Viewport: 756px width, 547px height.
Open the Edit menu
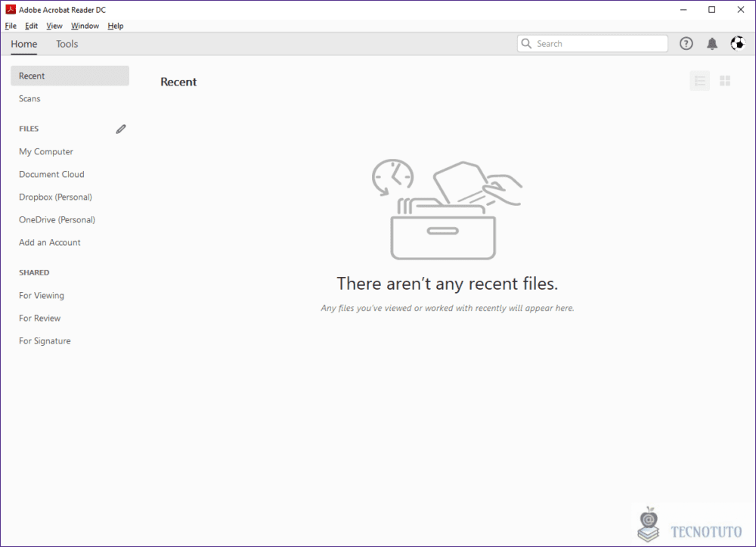[31, 26]
